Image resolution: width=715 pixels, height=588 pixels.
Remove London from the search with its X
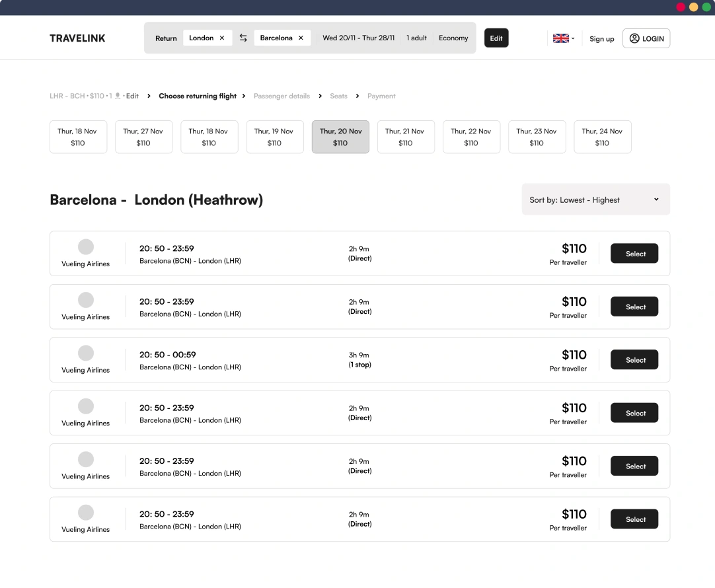222,38
